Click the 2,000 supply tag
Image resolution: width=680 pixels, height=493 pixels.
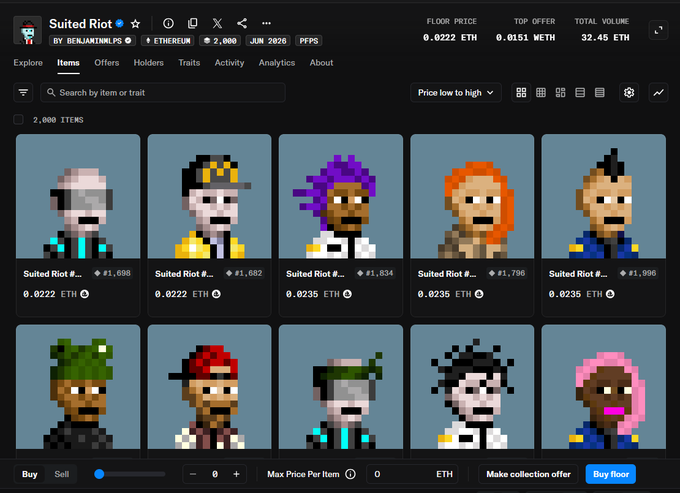click(220, 41)
